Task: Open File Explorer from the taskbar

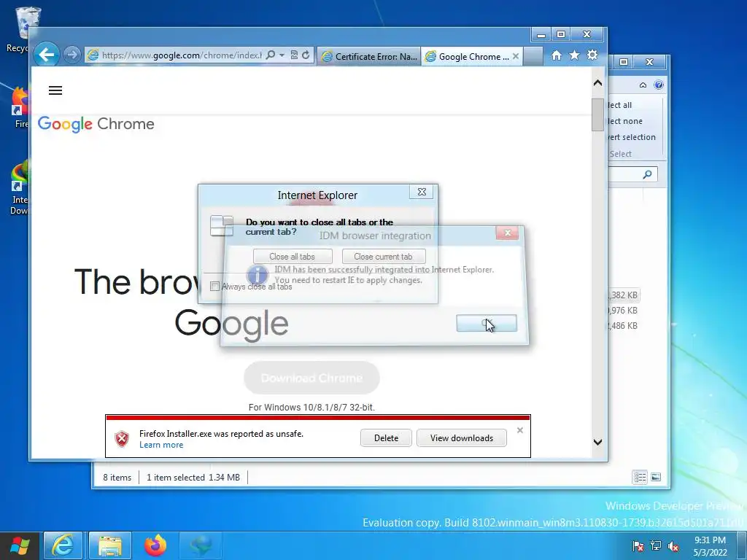Action: [x=110, y=545]
